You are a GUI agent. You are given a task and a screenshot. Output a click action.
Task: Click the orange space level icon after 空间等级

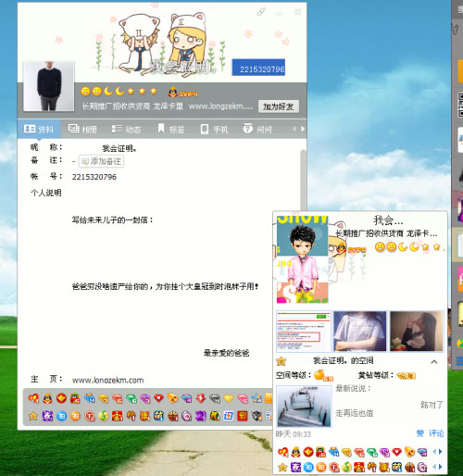(323, 375)
